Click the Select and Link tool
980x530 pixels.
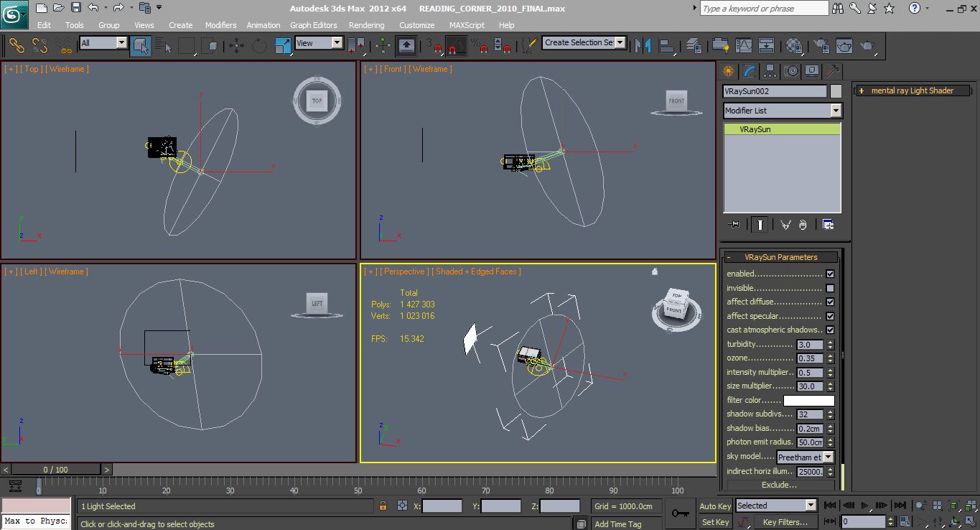pos(17,46)
